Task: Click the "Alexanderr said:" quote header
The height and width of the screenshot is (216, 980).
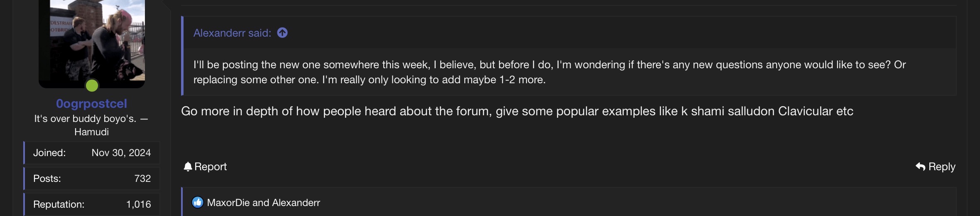Action: [x=232, y=33]
